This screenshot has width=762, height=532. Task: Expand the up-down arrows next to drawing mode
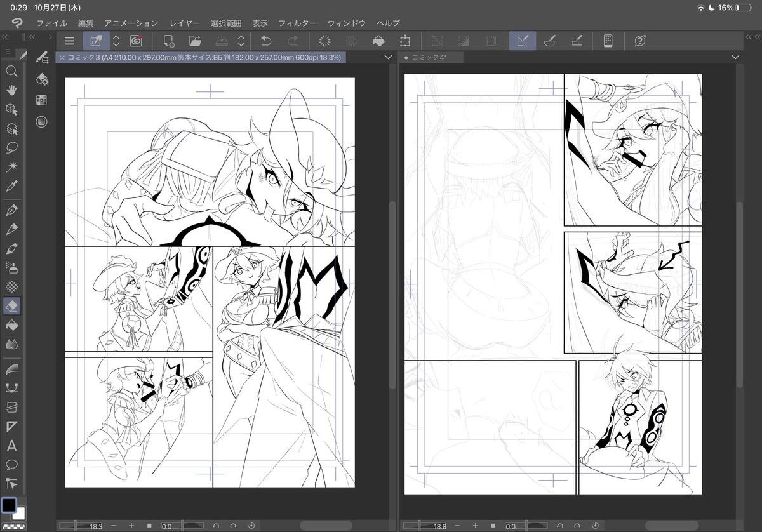(116, 41)
